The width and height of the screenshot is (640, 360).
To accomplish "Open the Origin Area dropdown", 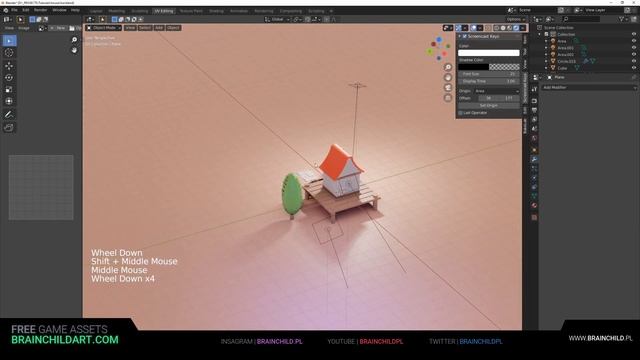I will tap(497, 91).
